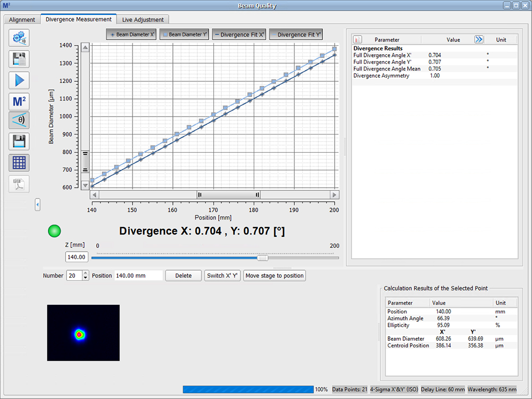Click the Position field 140.00 mm
The height and width of the screenshot is (399, 532).
[138, 276]
